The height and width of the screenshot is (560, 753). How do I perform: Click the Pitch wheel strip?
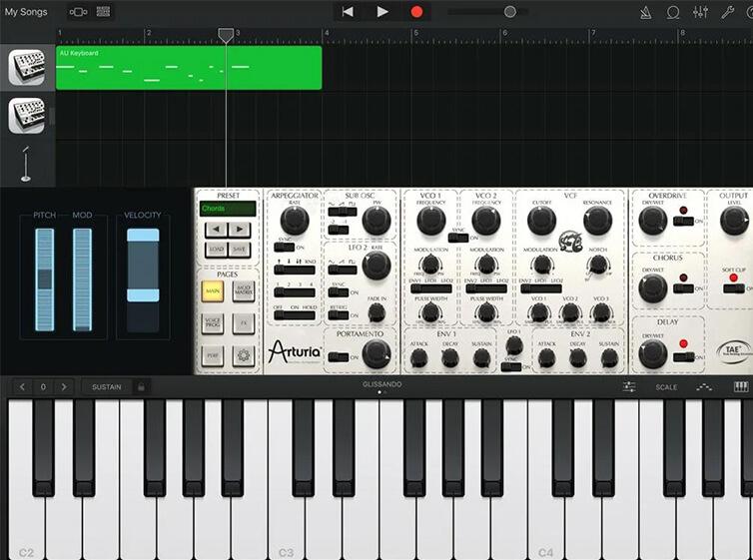click(x=45, y=280)
